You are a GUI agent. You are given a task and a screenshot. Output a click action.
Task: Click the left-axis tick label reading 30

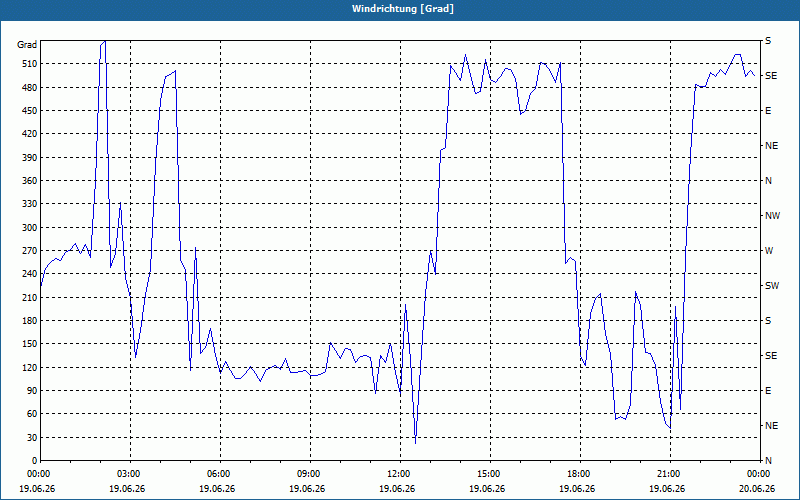coord(32,438)
